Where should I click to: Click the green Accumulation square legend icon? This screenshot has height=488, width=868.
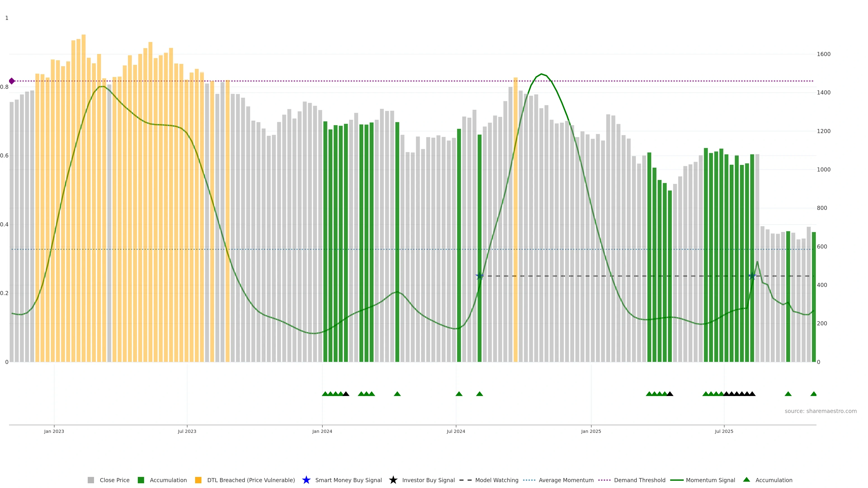pos(141,480)
